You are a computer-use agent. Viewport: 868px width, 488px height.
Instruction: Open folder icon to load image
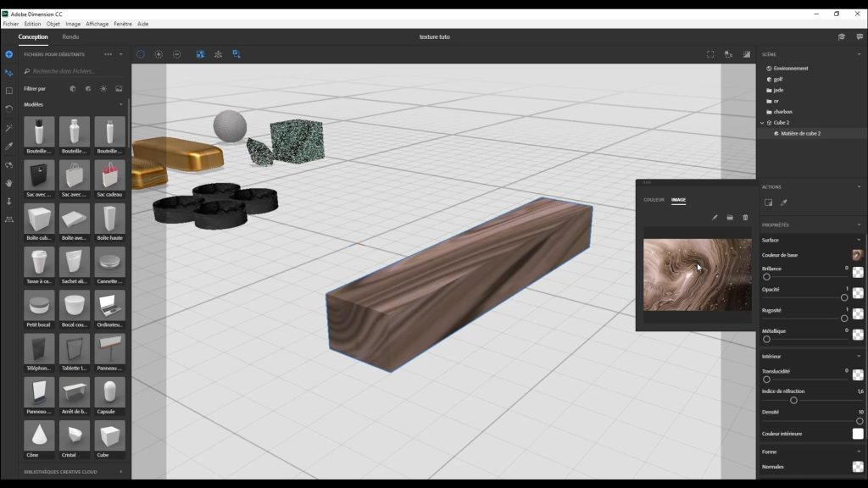(x=730, y=218)
